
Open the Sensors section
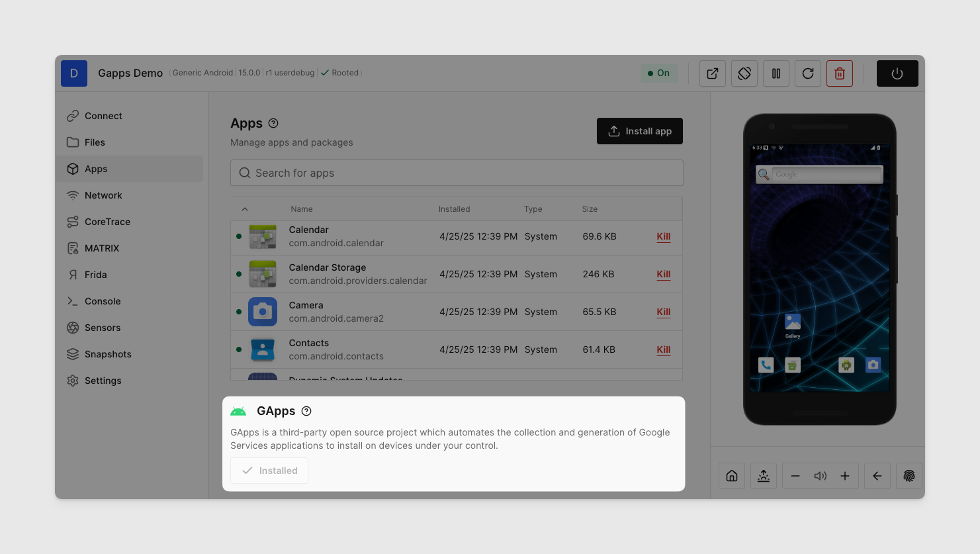129,328
